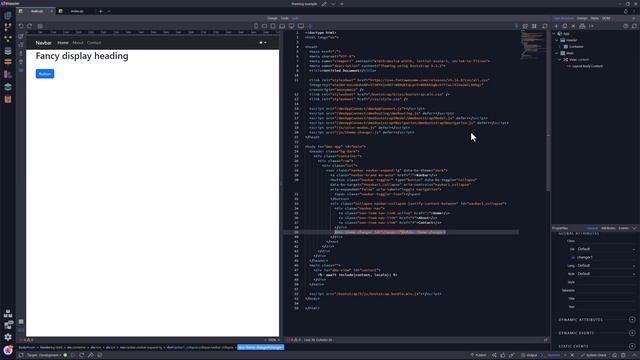Open the settings gear in the left sidebar

tap(8, 337)
